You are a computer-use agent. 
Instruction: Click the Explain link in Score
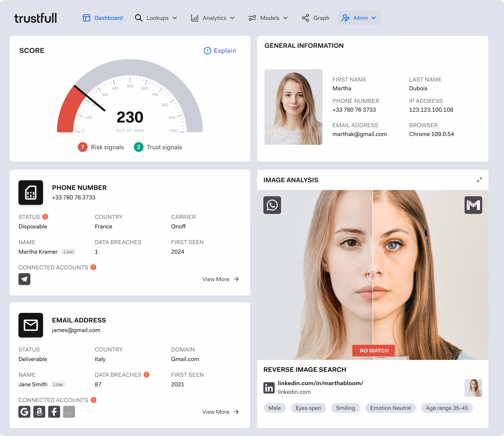tap(220, 51)
